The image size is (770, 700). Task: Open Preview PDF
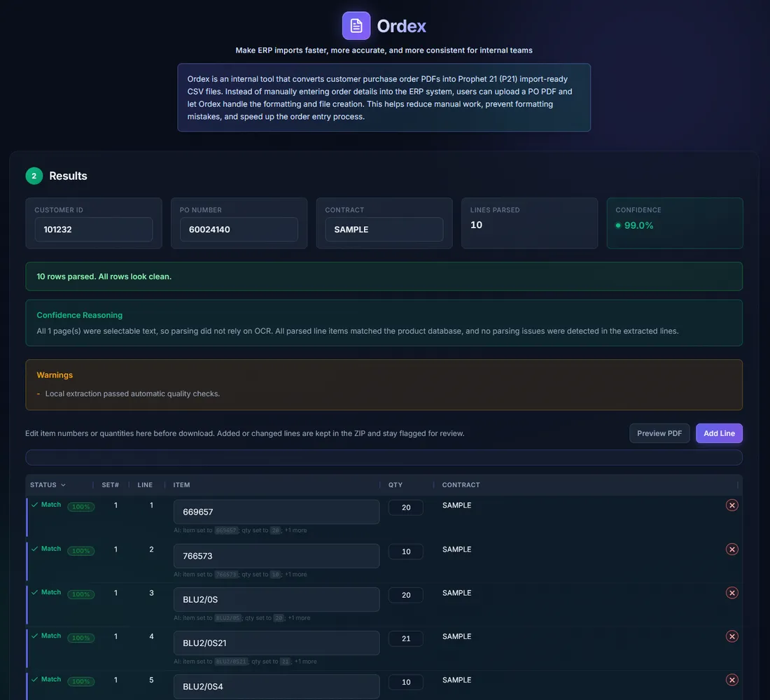coord(659,433)
